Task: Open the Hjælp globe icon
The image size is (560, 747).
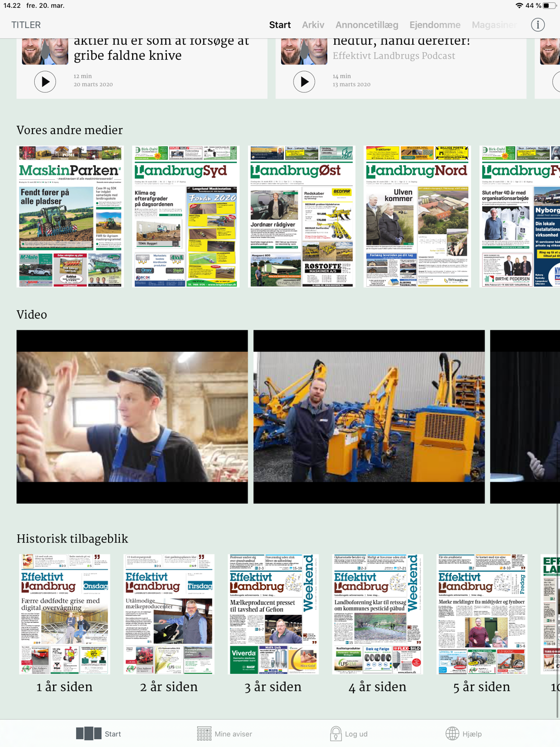Action: (452, 734)
